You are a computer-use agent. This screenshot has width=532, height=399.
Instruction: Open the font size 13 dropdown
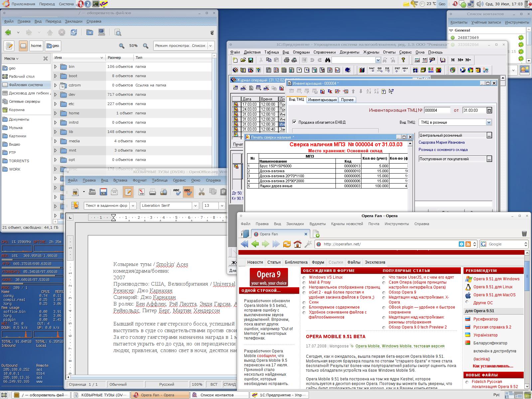pos(222,205)
